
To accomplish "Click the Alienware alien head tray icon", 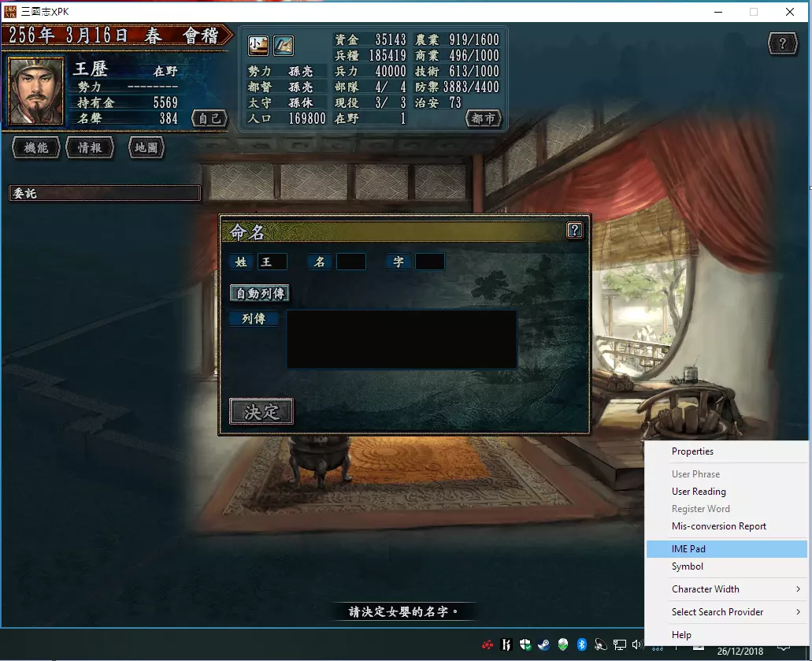I will (x=563, y=644).
